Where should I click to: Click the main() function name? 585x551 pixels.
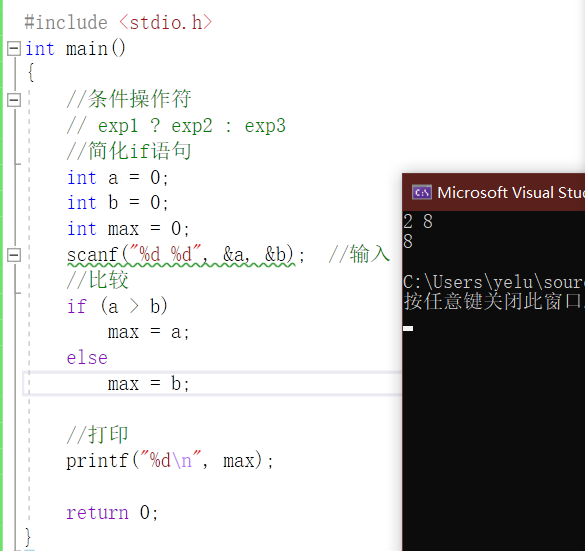point(96,49)
